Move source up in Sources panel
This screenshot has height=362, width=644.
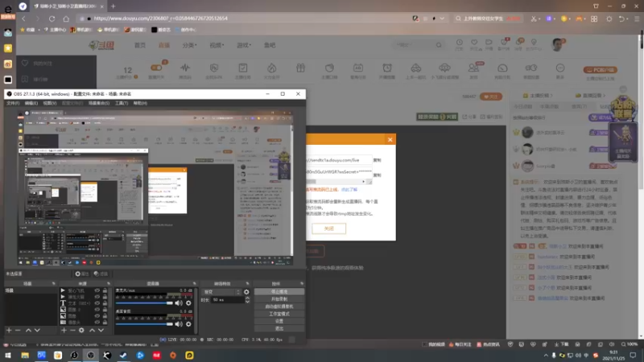92,330
